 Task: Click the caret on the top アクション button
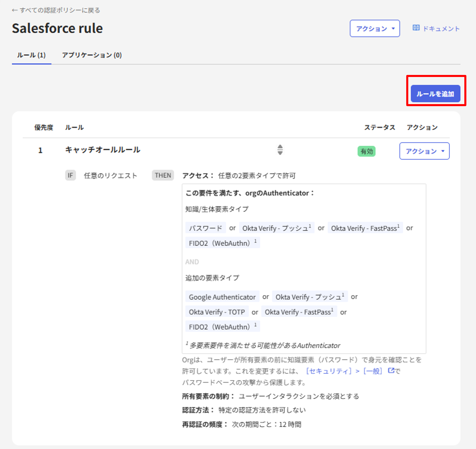point(393,28)
